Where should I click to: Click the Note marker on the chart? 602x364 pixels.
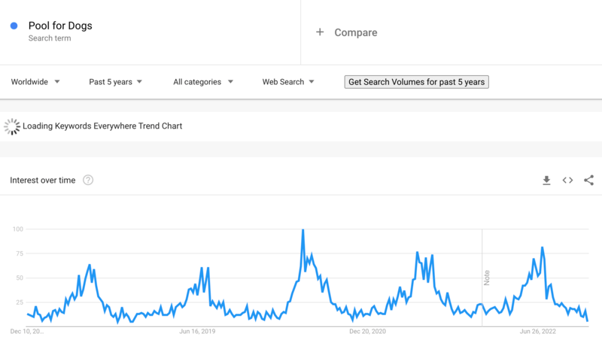pyautogui.click(x=487, y=277)
